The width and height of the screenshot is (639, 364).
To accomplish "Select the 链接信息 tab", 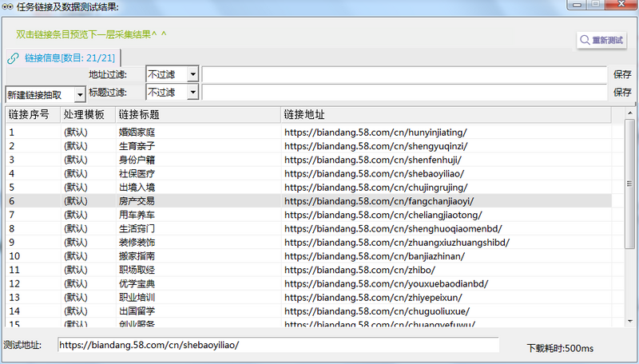I will tap(63, 57).
